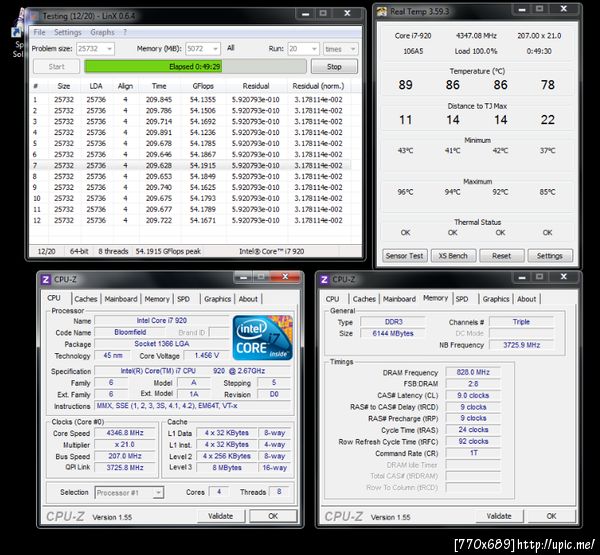Expand the times unit dropdown
The image size is (600, 555).
coord(353,49)
